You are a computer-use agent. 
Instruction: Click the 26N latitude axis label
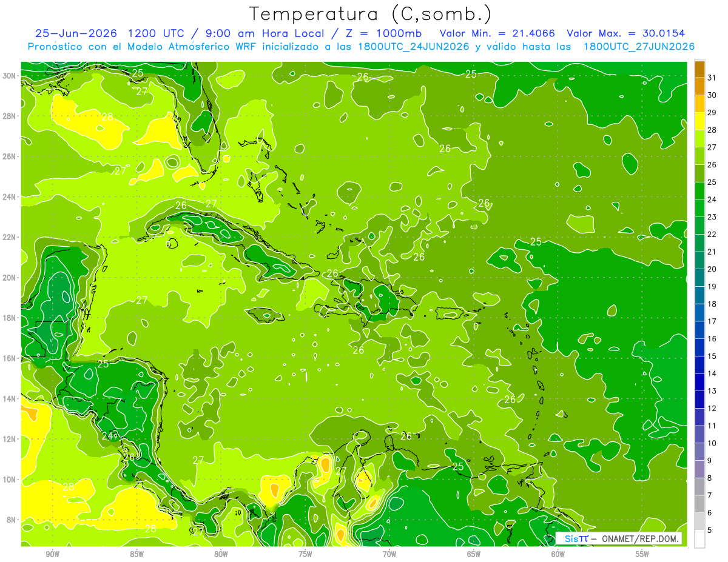click(10, 156)
